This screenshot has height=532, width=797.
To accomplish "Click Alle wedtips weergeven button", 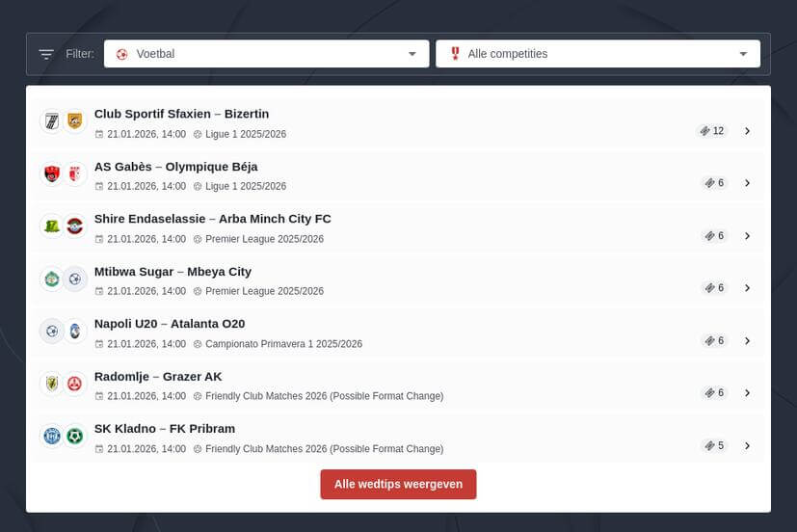I will (x=398, y=484).
